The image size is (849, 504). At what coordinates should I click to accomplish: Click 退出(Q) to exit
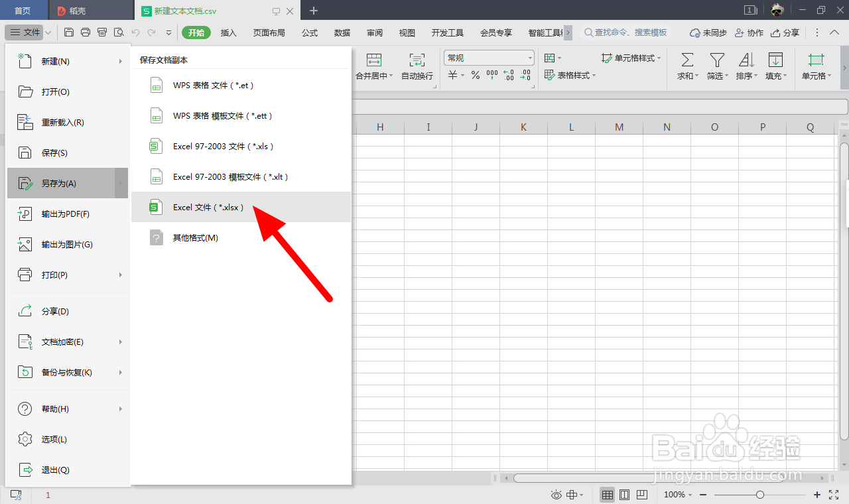pyautogui.click(x=67, y=470)
